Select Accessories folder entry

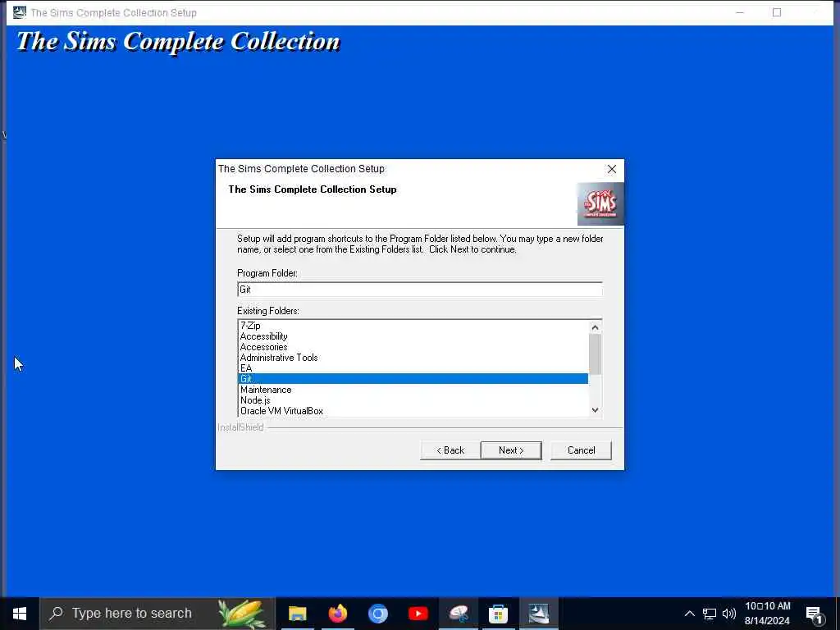tap(413, 347)
